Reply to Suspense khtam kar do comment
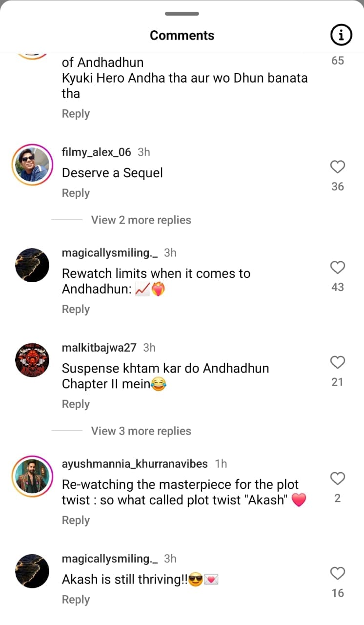This screenshot has width=364, height=625. click(x=76, y=404)
